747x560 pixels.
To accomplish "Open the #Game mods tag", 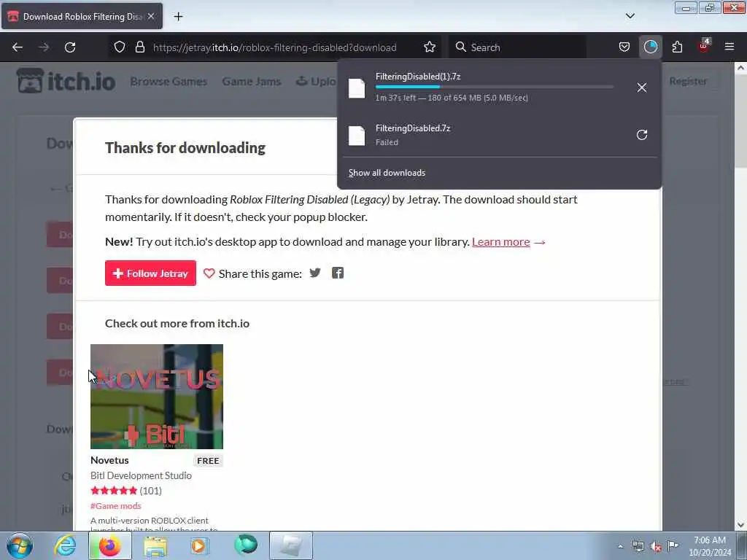I will click(x=116, y=506).
